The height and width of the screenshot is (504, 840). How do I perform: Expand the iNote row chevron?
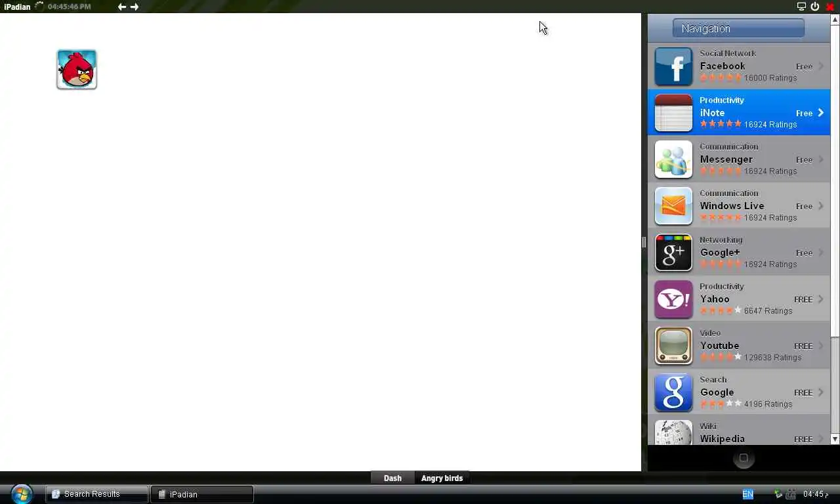click(x=820, y=113)
